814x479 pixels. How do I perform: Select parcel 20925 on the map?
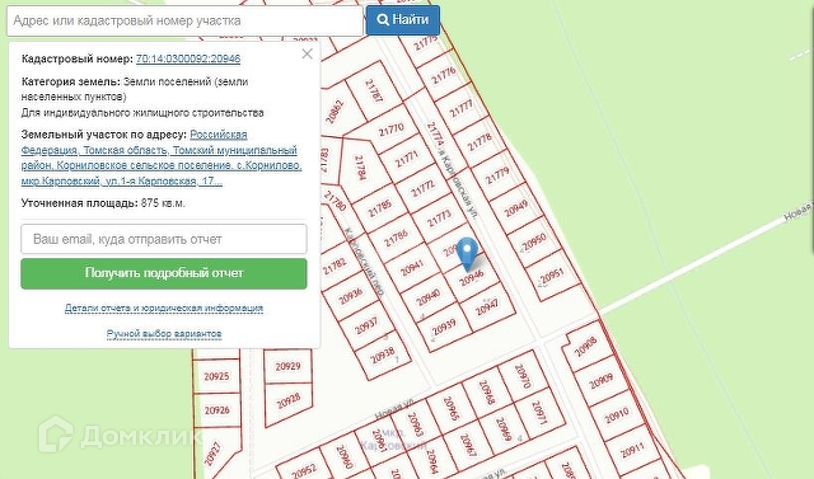[216, 376]
